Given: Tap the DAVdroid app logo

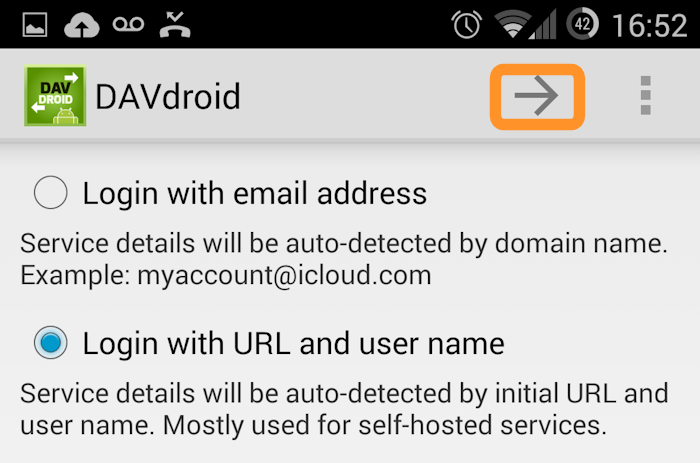Looking at the screenshot, I should pyautogui.click(x=55, y=96).
